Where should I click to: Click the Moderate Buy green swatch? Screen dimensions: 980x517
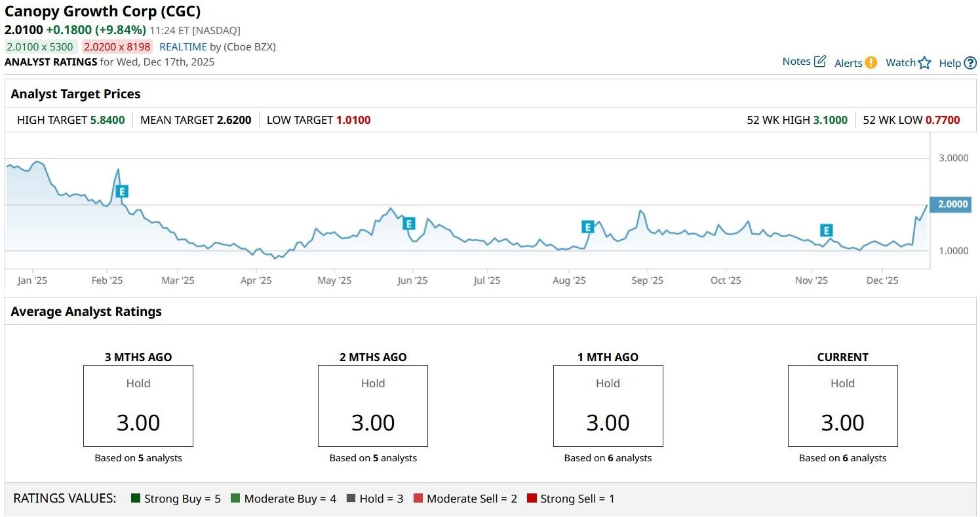tap(236, 499)
